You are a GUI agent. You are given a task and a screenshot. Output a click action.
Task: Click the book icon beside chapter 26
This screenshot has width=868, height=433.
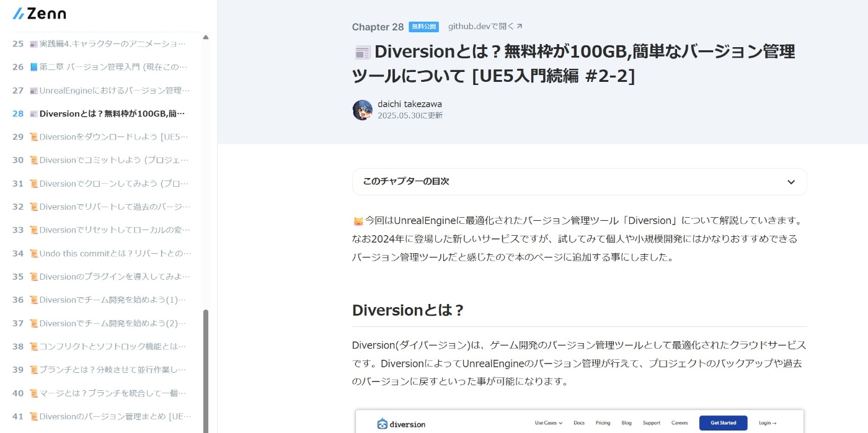33,67
